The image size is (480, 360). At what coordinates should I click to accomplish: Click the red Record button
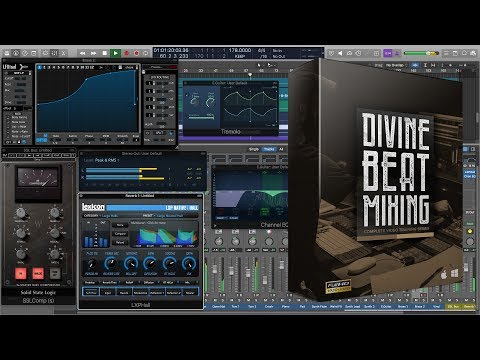coord(126,53)
